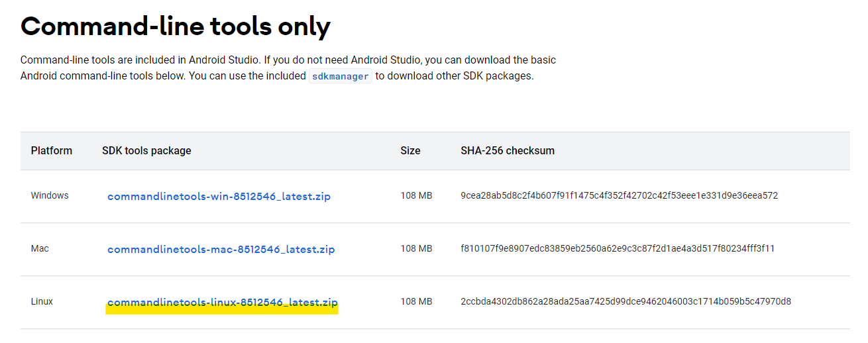
Task: Select the SDK tools package column header
Action: pyautogui.click(x=146, y=151)
